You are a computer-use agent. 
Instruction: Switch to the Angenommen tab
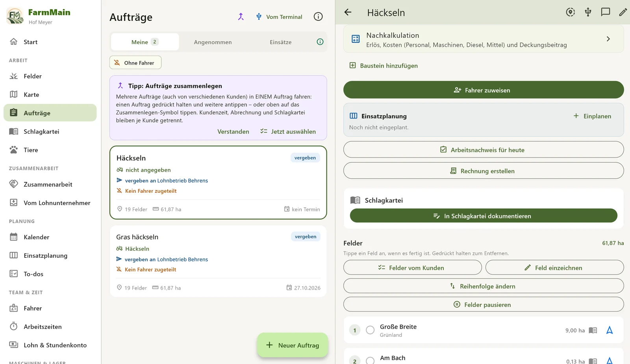(x=213, y=42)
